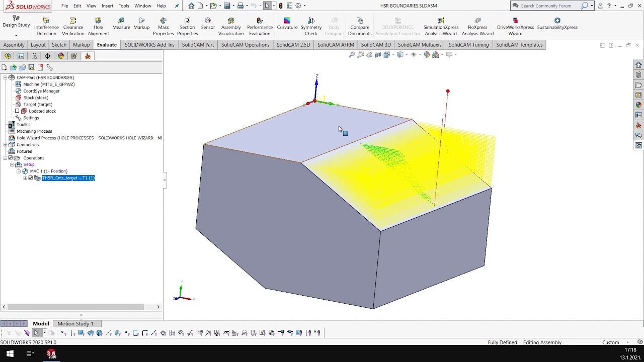Select the ToolKit tree item

point(23,125)
